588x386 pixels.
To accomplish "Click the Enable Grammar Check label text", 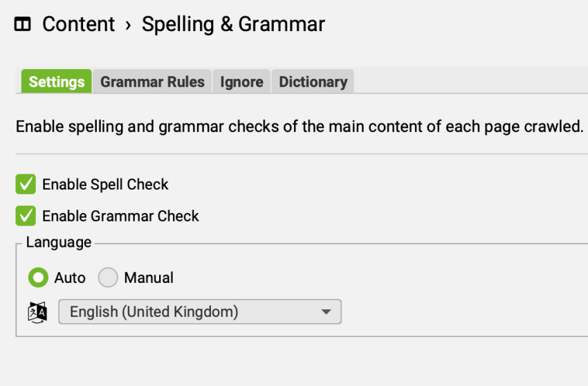I will 120,216.
